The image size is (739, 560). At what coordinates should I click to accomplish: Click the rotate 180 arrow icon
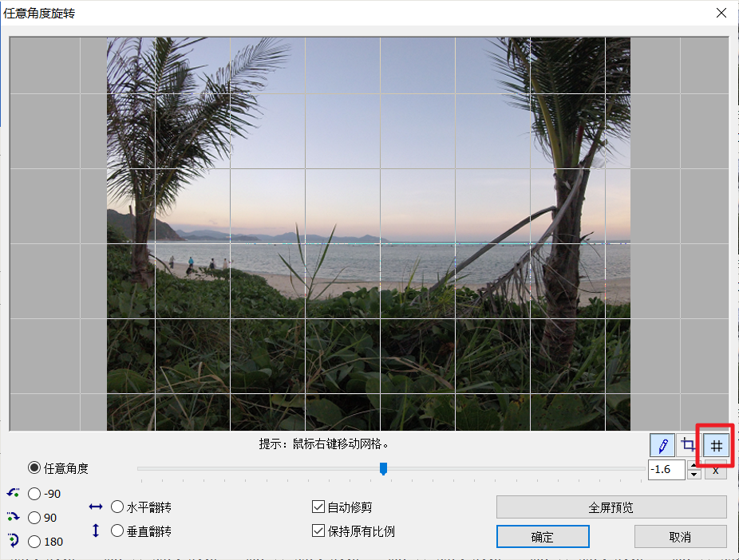(14, 541)
